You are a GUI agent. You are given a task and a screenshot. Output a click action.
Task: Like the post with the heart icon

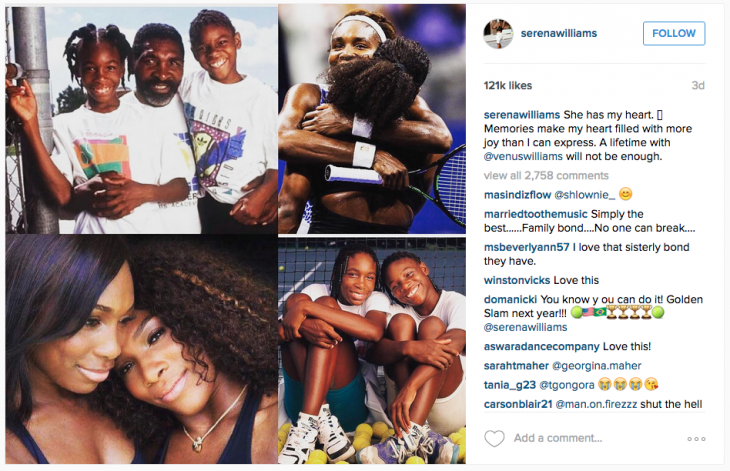pyautogui.click(x=494, y=438)
